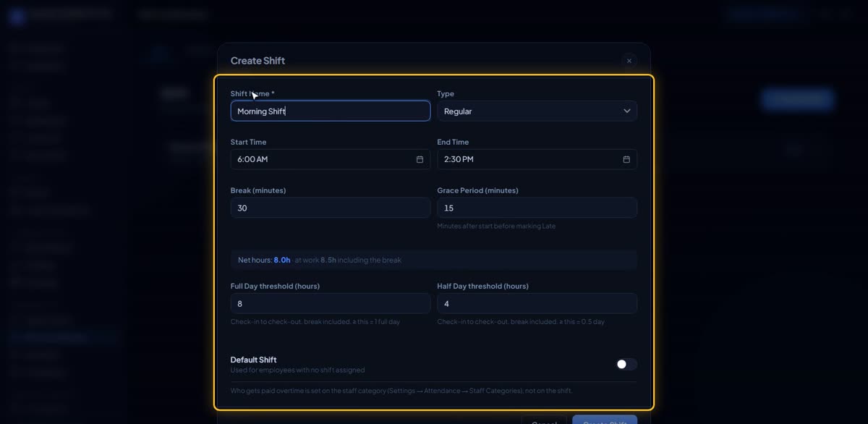
Task: Click the Create Shift button at dialog bottom
Action: click(x=605, y=420)
